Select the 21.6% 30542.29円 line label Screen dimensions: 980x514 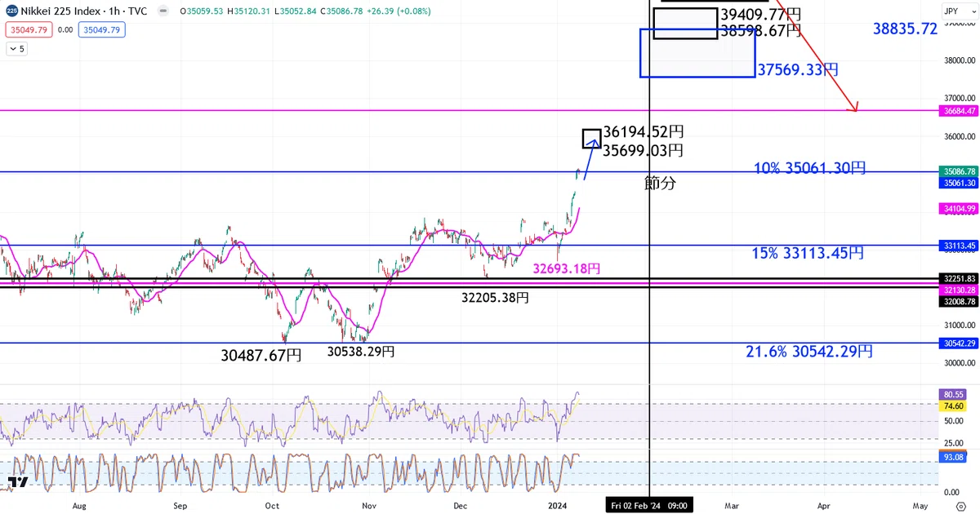[809, 352]
